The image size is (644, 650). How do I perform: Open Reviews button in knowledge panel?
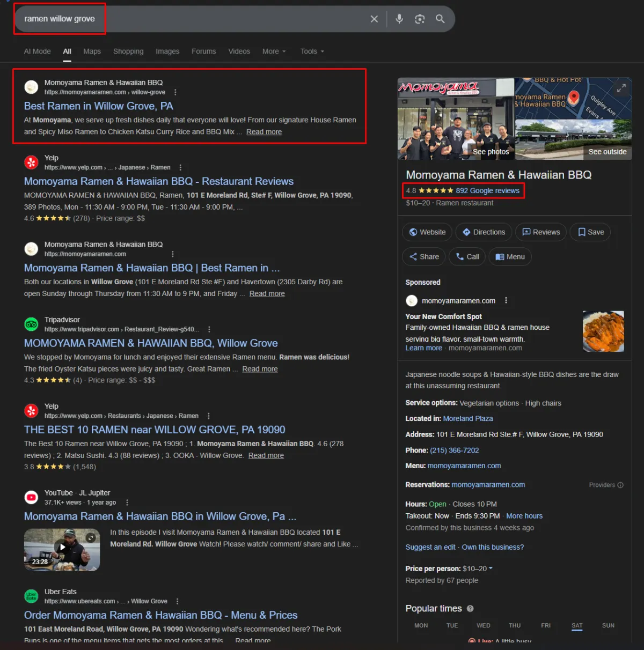point(541,232)
